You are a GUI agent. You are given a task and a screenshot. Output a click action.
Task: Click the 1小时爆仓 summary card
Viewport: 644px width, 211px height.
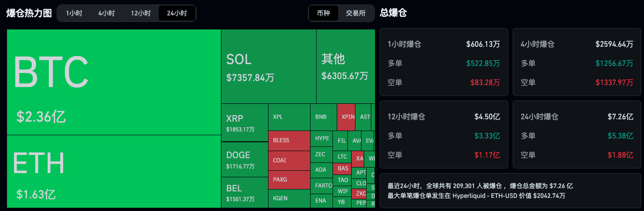tap(444, 62)
